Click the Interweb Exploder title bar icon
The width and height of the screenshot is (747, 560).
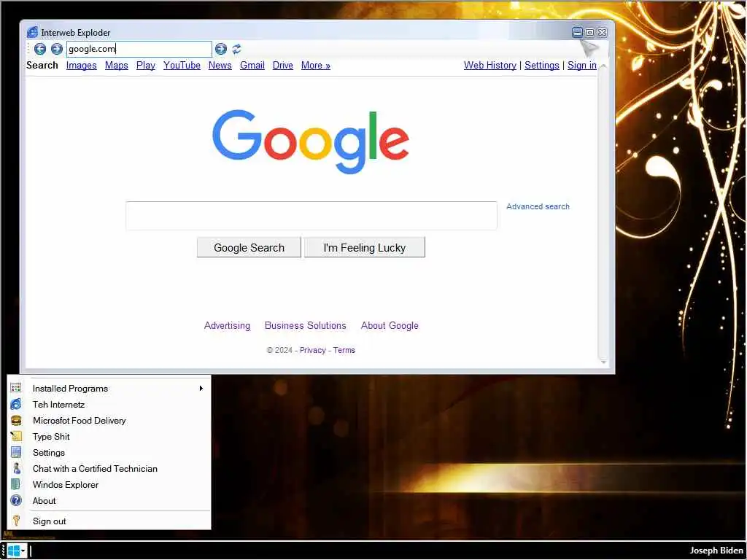point(32,32)
